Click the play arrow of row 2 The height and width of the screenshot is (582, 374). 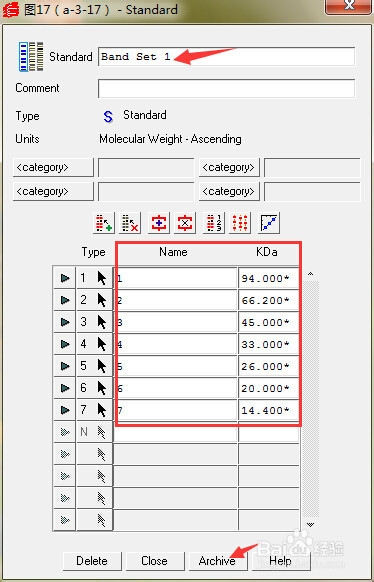tap(65, 300)
